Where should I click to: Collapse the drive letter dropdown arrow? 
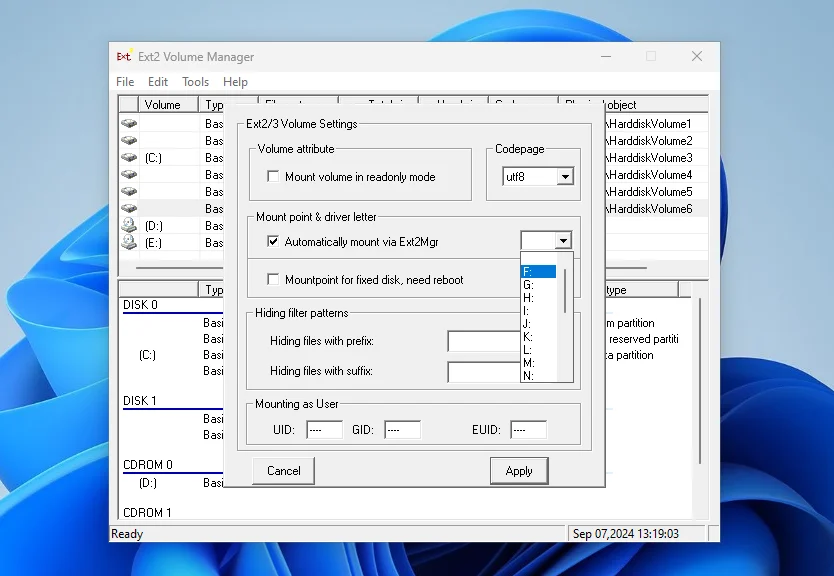point(563,241)
